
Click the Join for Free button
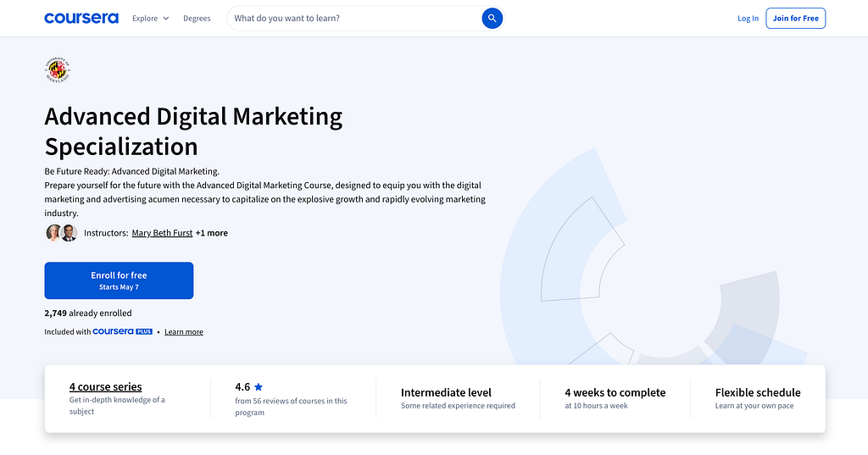point(795,19)
